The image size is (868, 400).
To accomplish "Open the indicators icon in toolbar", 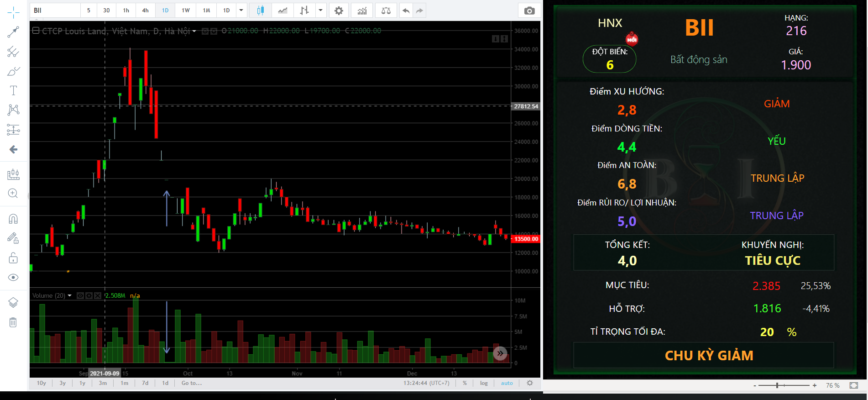I will coord(362,11).
